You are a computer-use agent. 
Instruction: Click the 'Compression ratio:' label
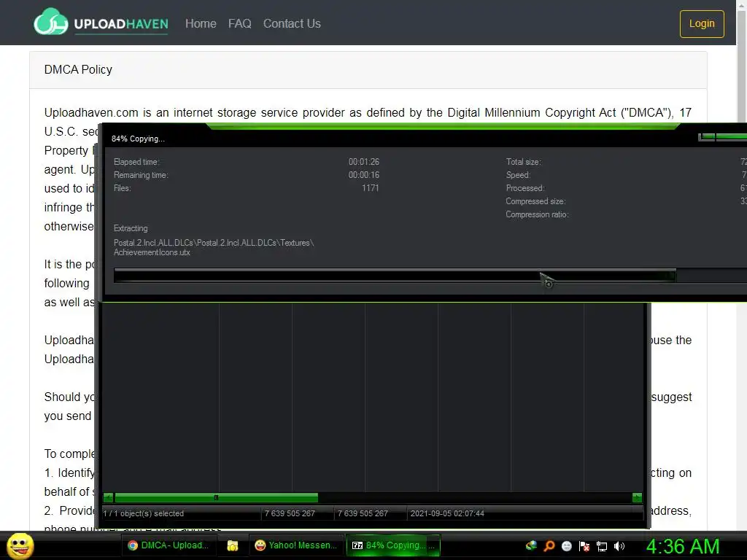[x=538, y=214]
